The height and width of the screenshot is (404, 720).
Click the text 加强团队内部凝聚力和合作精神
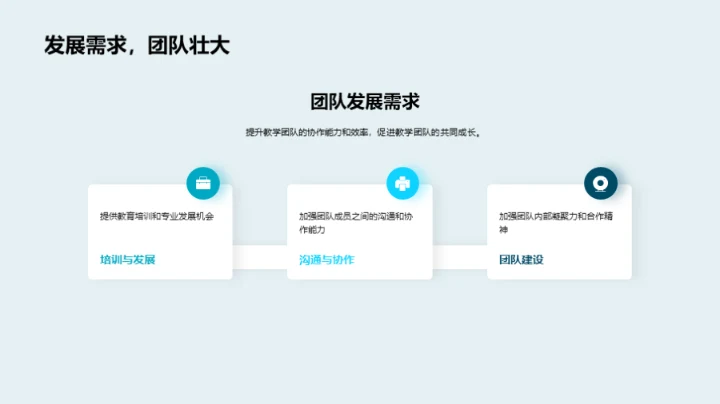pyautogui.click(x=556, y=223)
